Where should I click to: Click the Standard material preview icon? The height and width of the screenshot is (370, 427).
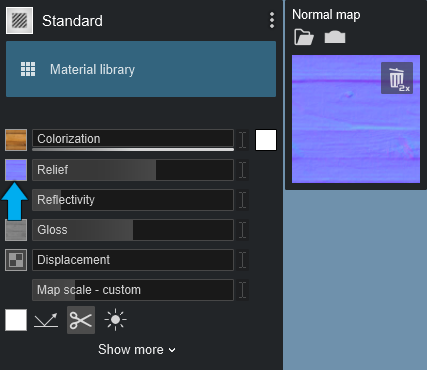(x=19, y=21)
